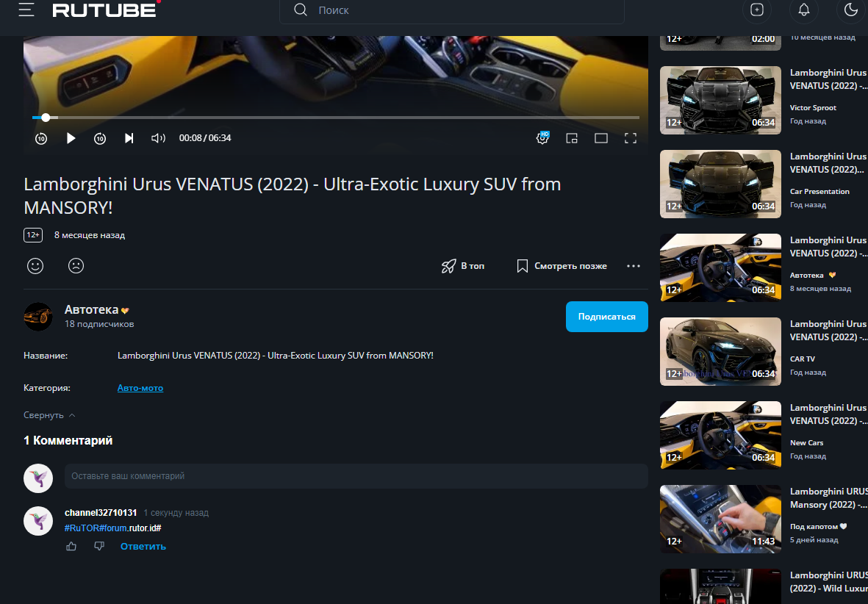This screenshot has width=868, height=604.
Task: Thumbs up the channel32710131 comment
Action: pos(71,547)
